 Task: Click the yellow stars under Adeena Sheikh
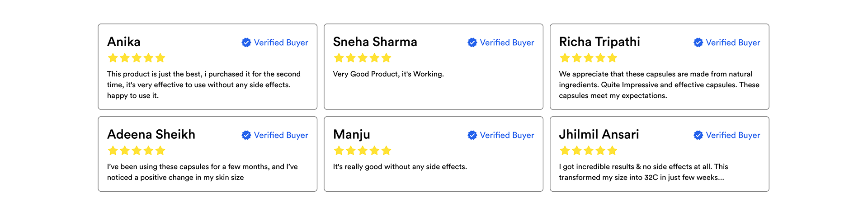[137, 151]
